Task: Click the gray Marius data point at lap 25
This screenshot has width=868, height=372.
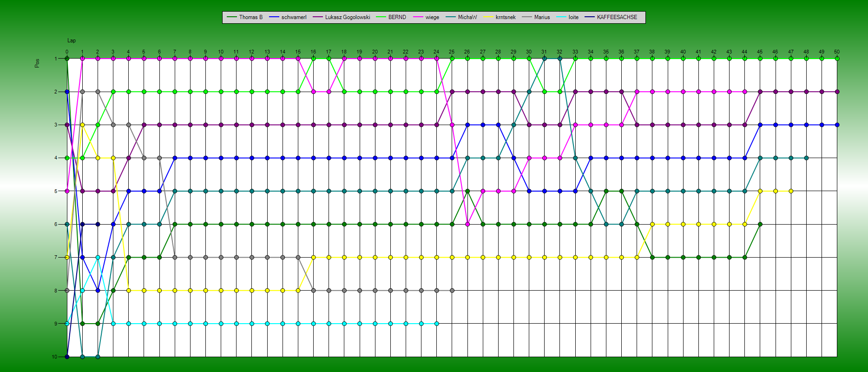Action: click(x=452, y=291)
